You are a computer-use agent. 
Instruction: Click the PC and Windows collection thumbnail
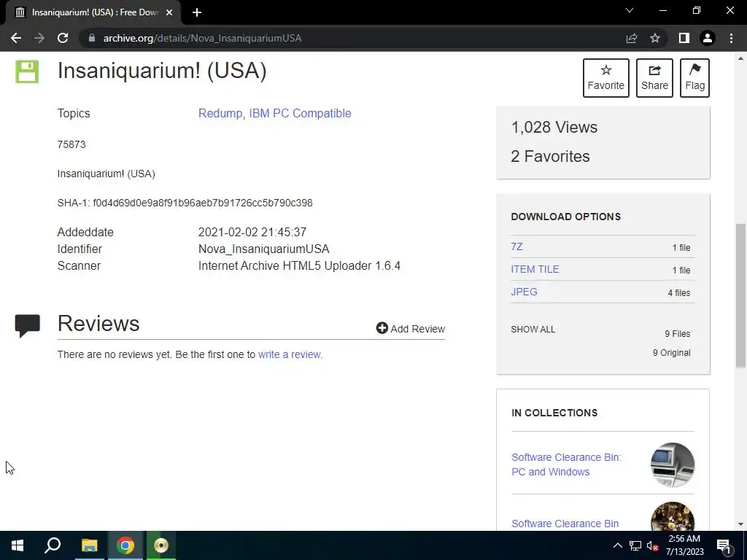click(672, 464)
